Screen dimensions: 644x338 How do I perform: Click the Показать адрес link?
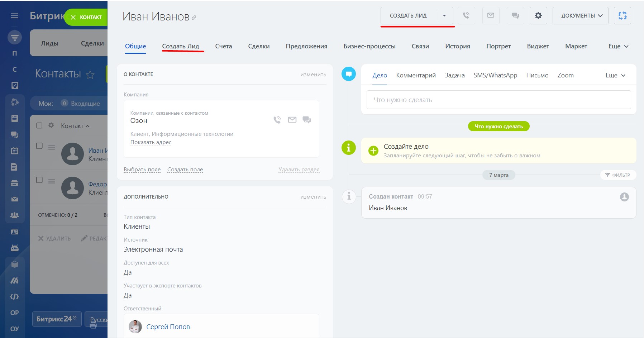point(151,142)
